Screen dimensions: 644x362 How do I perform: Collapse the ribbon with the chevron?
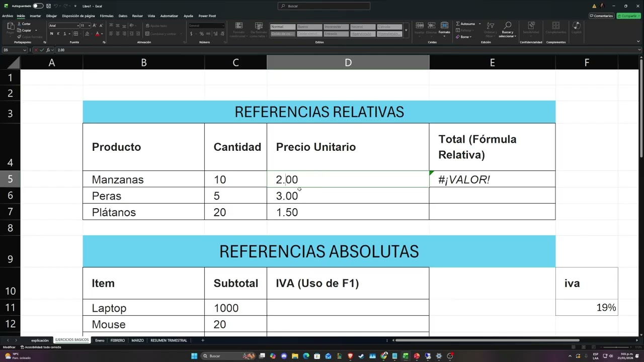(639, 42)
